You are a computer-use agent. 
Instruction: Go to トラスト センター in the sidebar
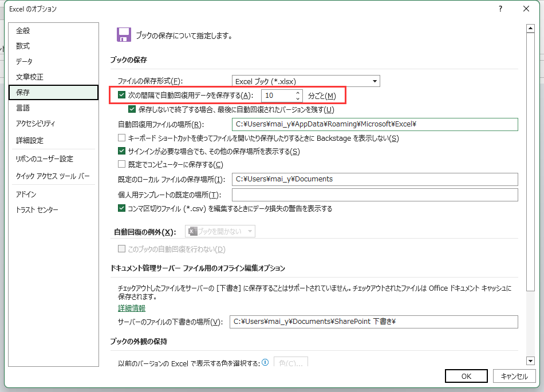click(x=37, y=210)
